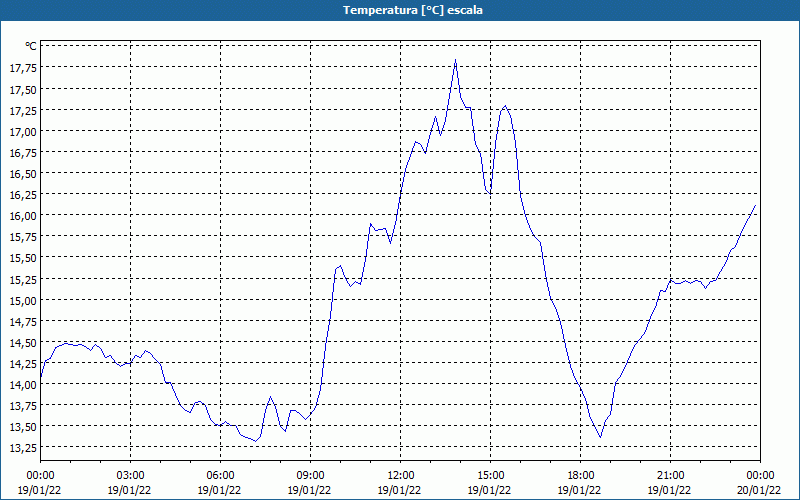The width and height of the screenshot is (800, 500).
Task: Click the 'Temperatura [°C] escala' title bar
Action: click(400, 10)
